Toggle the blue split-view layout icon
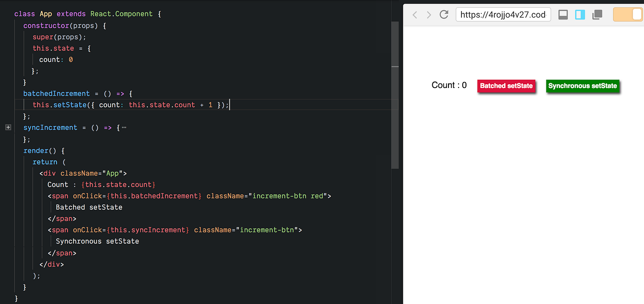This screenshot has height=304, width=644. pos(580,15)
